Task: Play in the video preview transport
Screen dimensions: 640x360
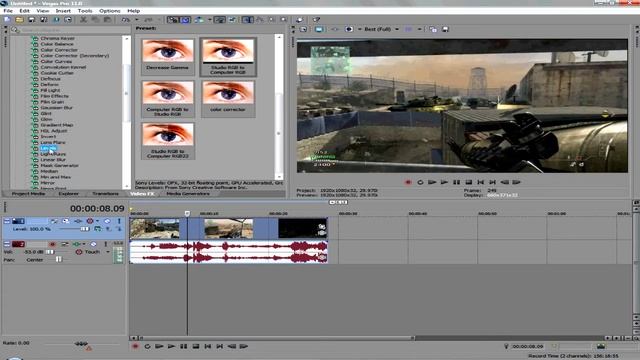Action: (x=444, y=182)
